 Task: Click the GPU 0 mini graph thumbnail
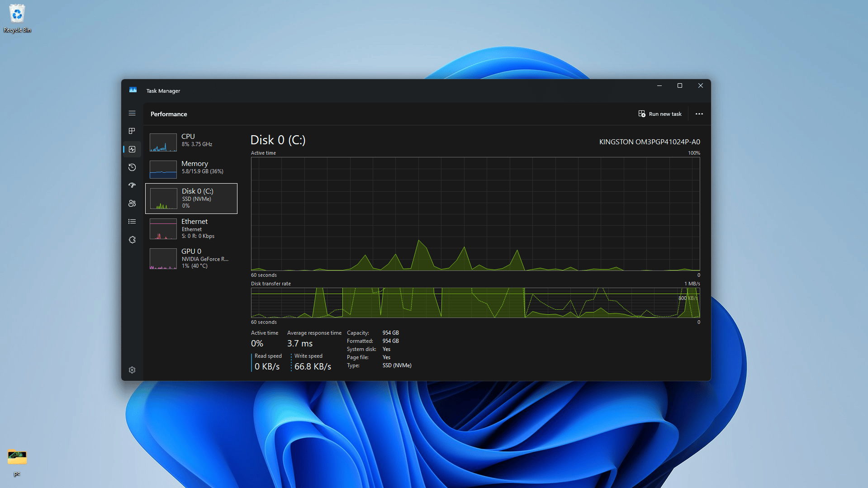coord(163,259)
